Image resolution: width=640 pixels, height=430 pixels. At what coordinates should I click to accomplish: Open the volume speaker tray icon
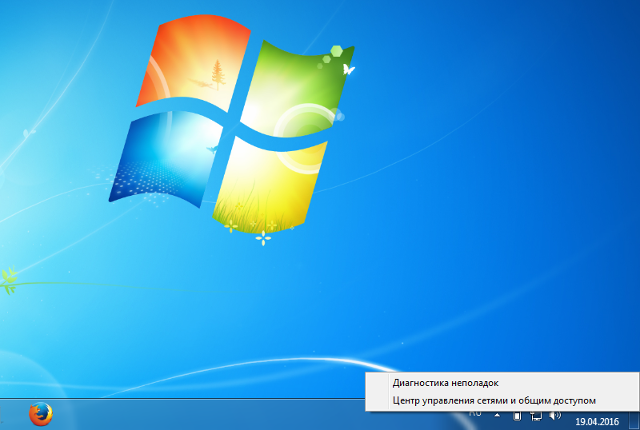(x=555, y=416)
